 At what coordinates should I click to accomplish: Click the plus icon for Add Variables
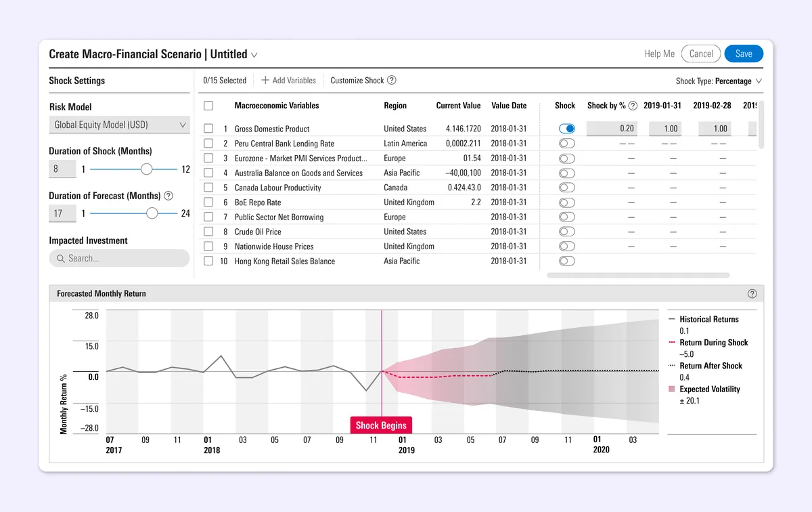(x=265, y=80)
